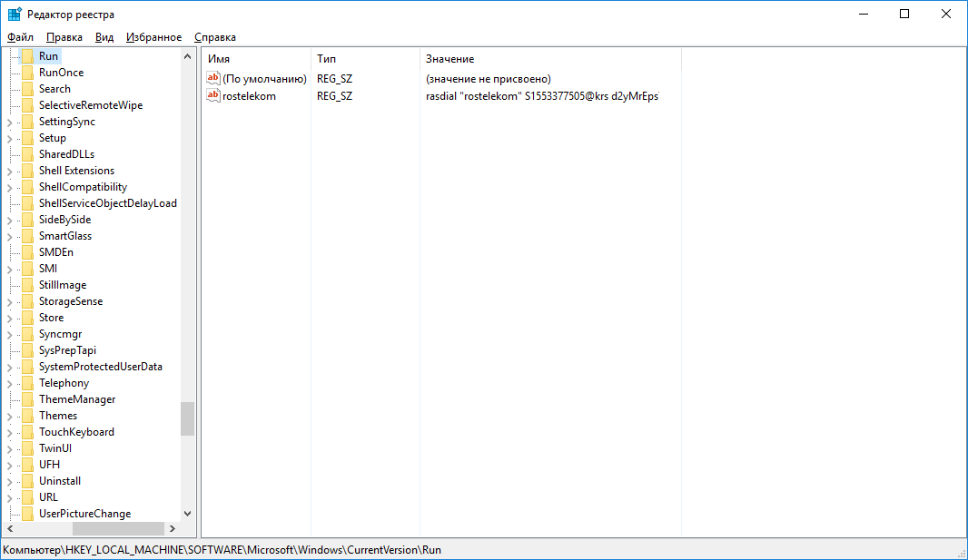Screen dimensions: 968x560
Task: Select the TouchKeyboard key
Action: click(76, 432)
